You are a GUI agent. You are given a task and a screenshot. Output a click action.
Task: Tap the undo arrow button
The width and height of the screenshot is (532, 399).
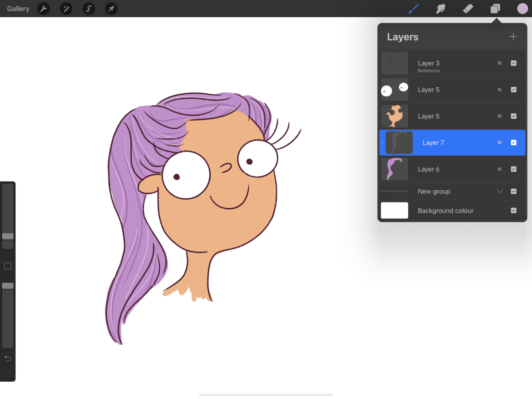point(8,358)
